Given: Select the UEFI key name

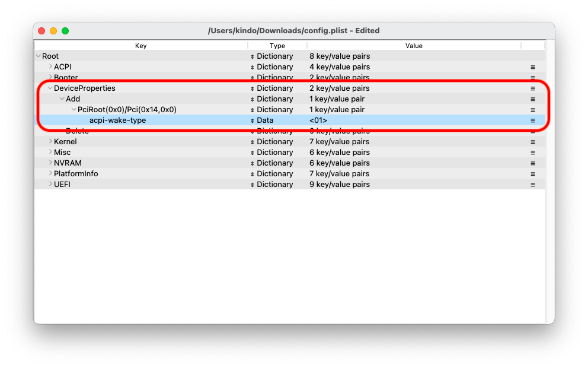Looking at the screenshot, I should tap(62, 185).
